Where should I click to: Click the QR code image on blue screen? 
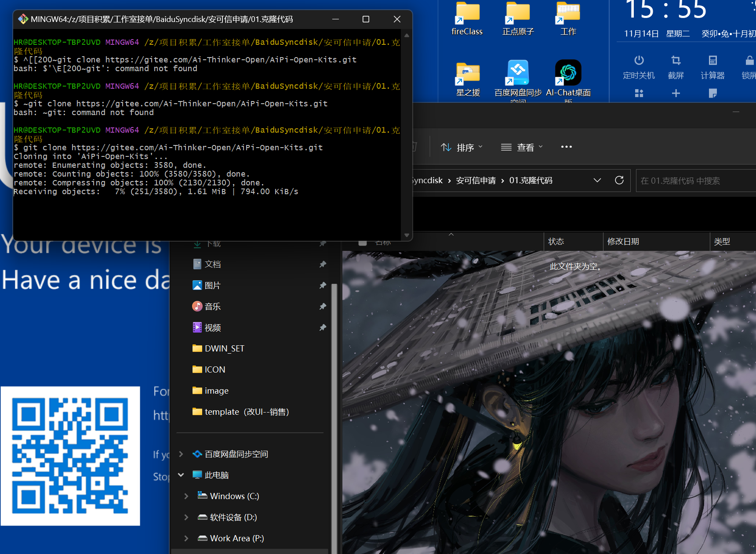(x=70, y=456)
